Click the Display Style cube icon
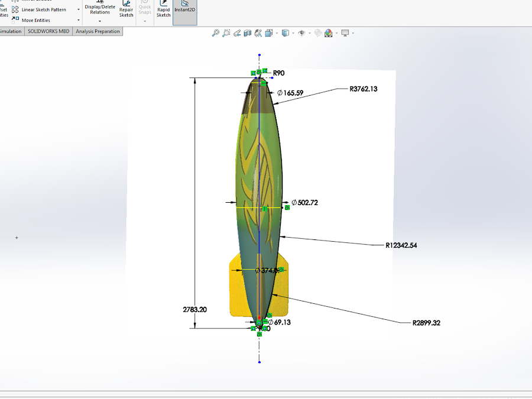The height and width of the screenshot is (399, 532). [286, 33]
